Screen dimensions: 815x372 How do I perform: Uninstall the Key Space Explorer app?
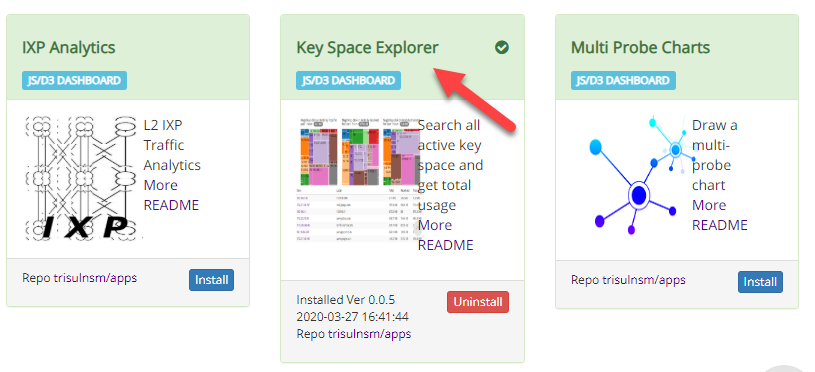click(478, 302)
